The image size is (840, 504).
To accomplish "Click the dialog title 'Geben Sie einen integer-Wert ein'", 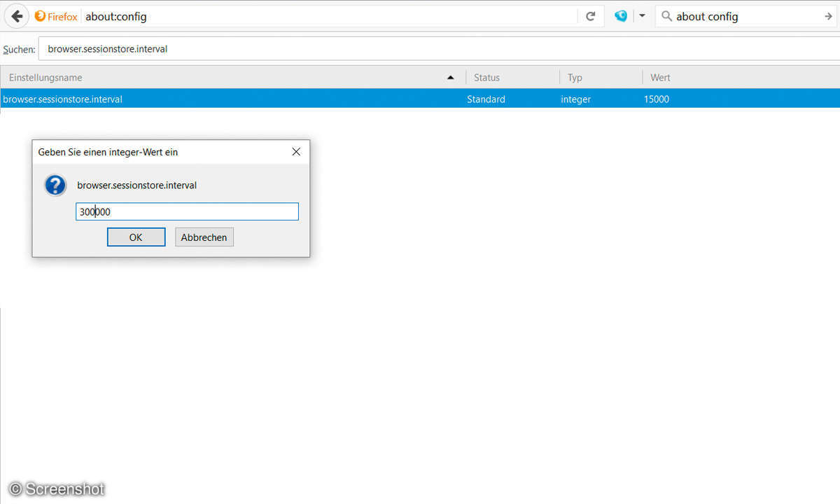I will coord(108,152).
